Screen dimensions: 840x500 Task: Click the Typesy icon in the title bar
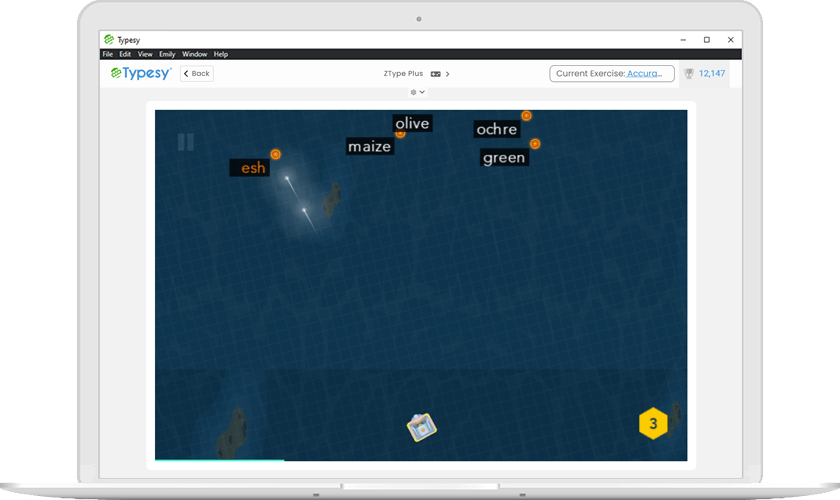[109, 40]
